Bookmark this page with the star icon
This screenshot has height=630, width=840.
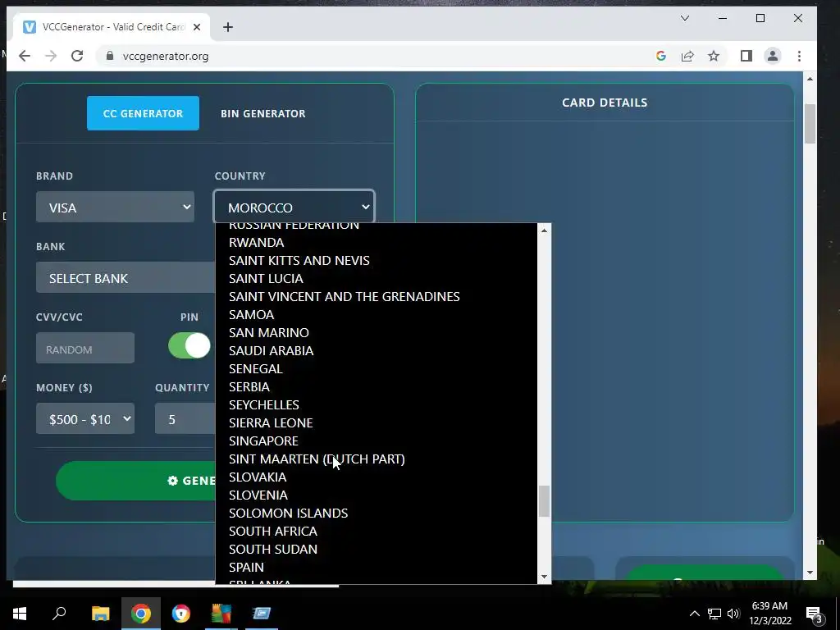714,57
